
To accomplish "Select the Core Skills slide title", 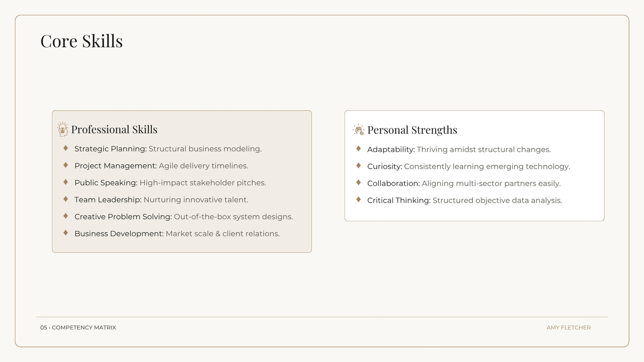I will click(x=82, y=41).
